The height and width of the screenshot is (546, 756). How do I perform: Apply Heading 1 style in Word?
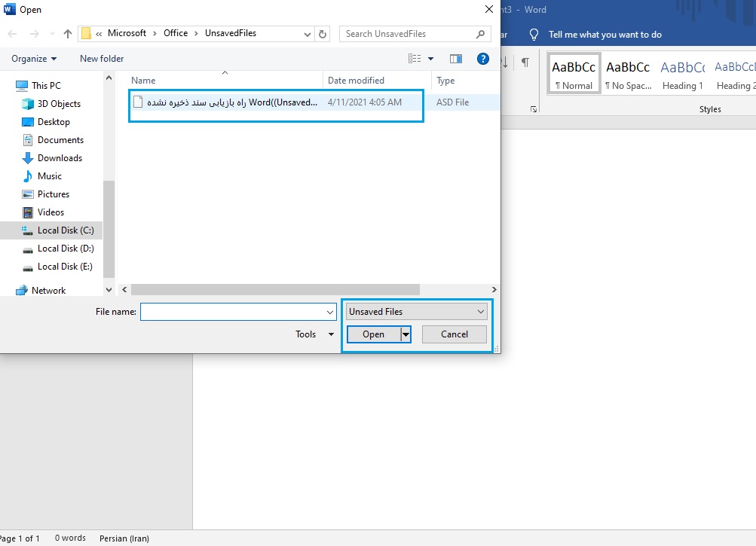click(x=683, y=74)
